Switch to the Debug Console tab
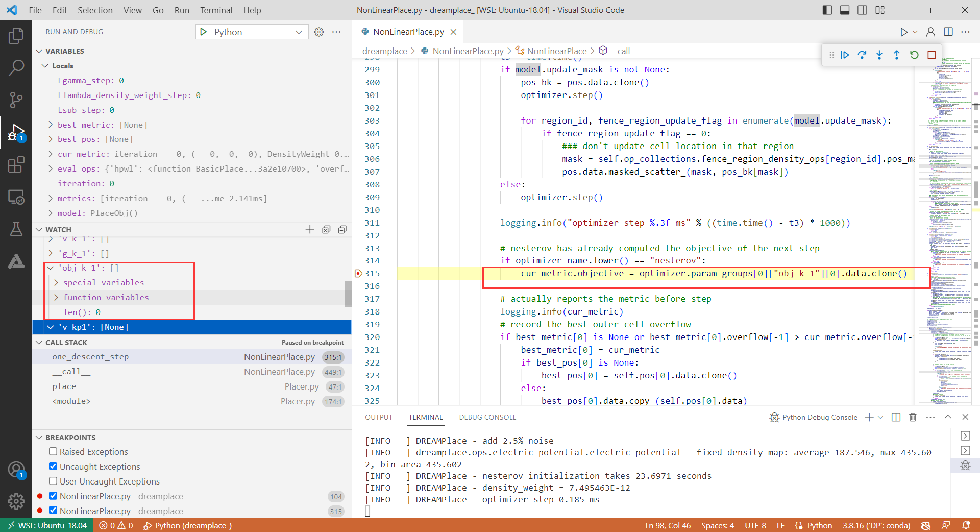Image resolution: width=980 pixels, height=532 pixels. [487, 417]
